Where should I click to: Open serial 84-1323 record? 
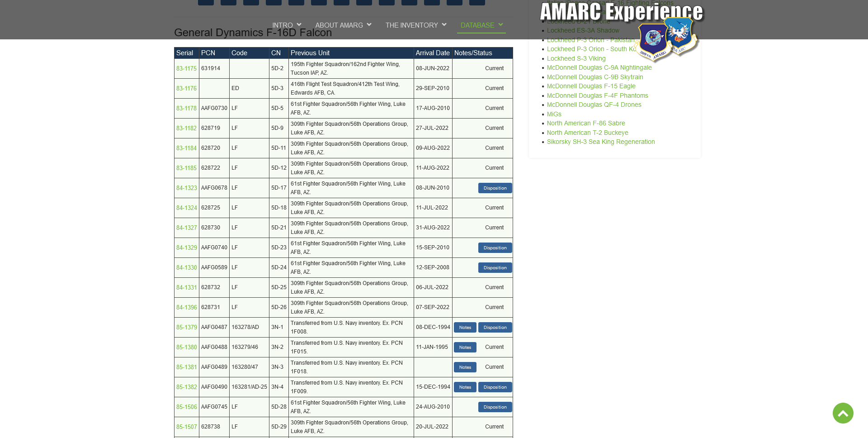[186, 188]
